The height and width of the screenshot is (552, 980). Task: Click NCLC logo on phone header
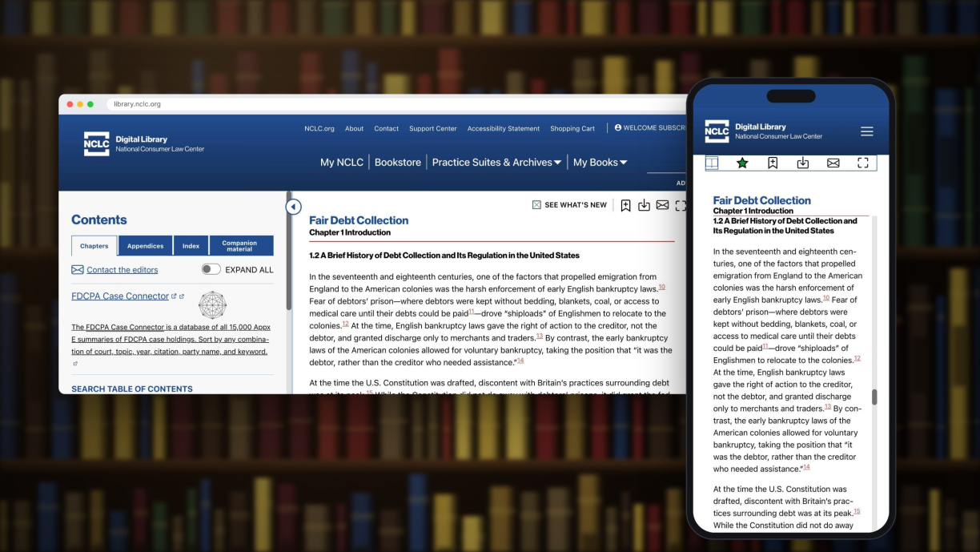tap(717, 131)
